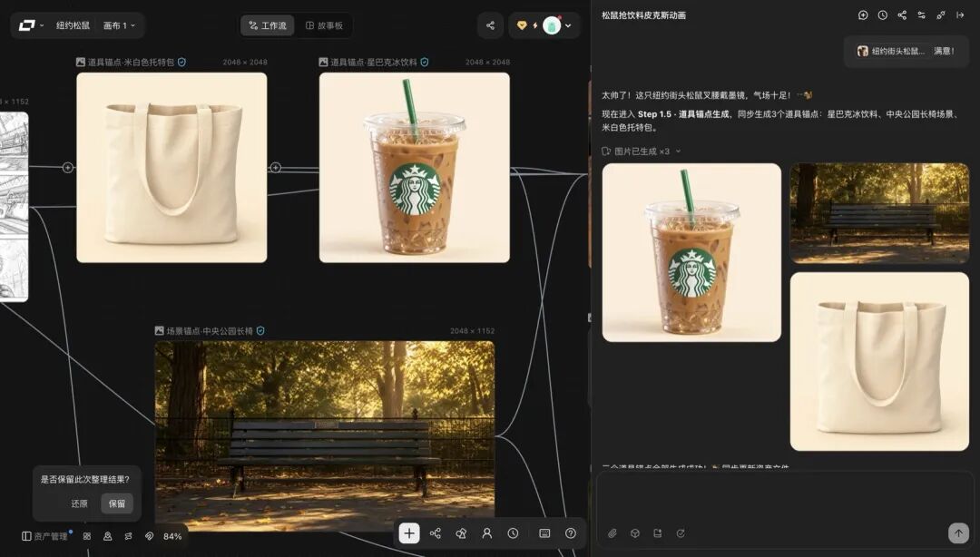Click the paperclip attach icon

coord(612,533)
